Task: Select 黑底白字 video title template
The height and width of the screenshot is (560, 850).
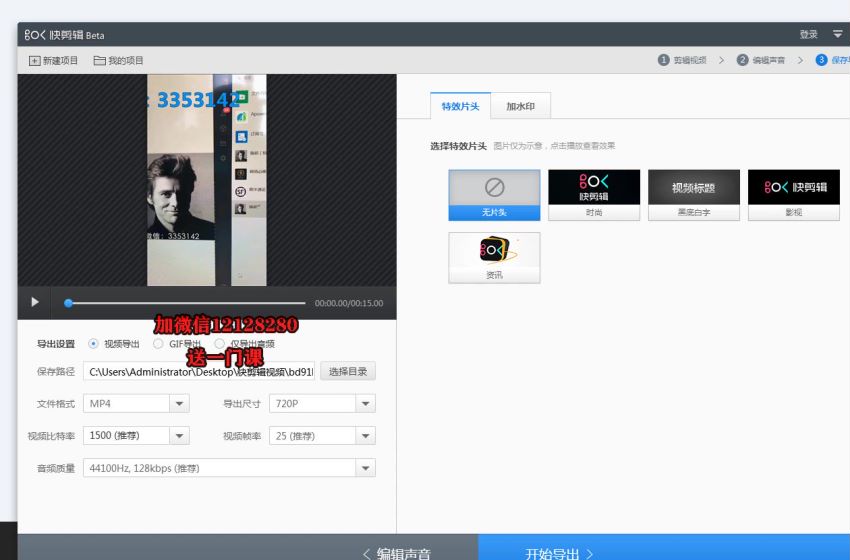Action: coord(694,195)
